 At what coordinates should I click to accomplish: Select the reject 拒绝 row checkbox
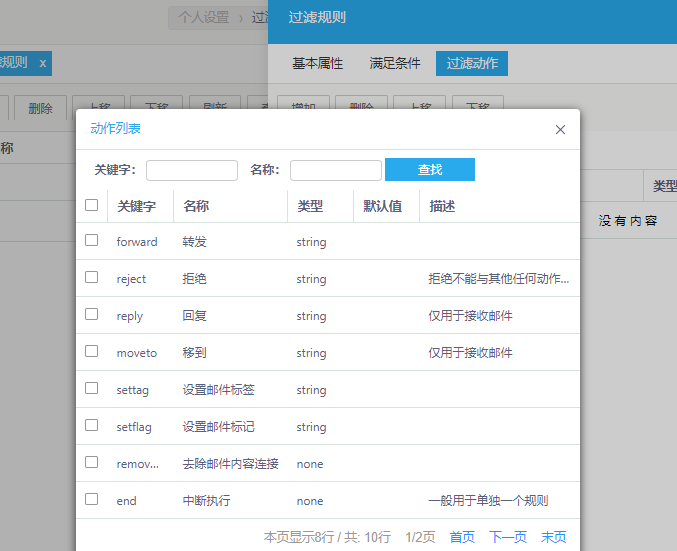coord(92,278)
